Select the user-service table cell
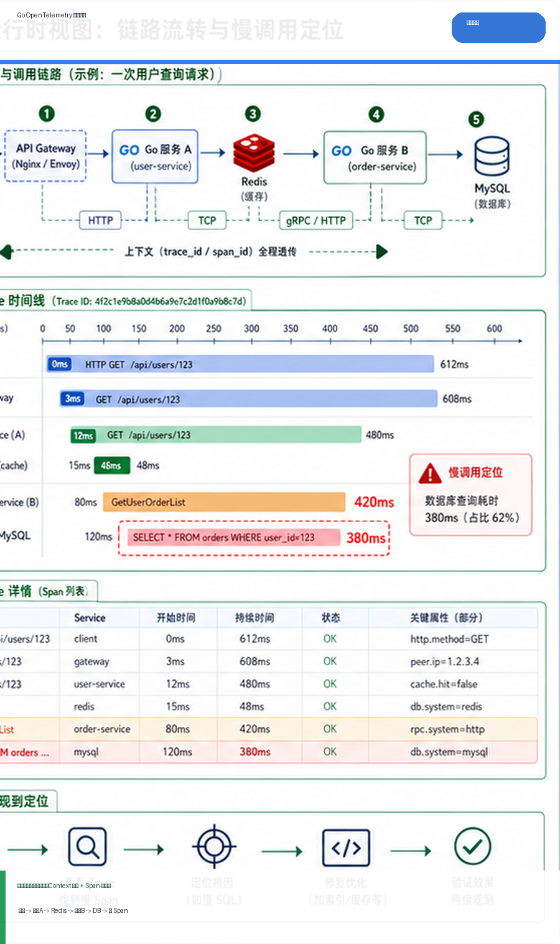 click(100, 684)
